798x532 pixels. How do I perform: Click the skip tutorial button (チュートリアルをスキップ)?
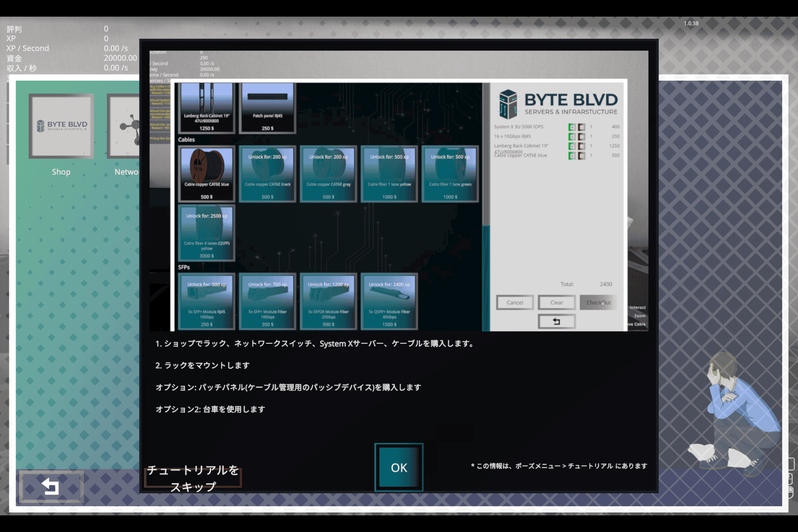pyautogui.click(x=193, y=478)
